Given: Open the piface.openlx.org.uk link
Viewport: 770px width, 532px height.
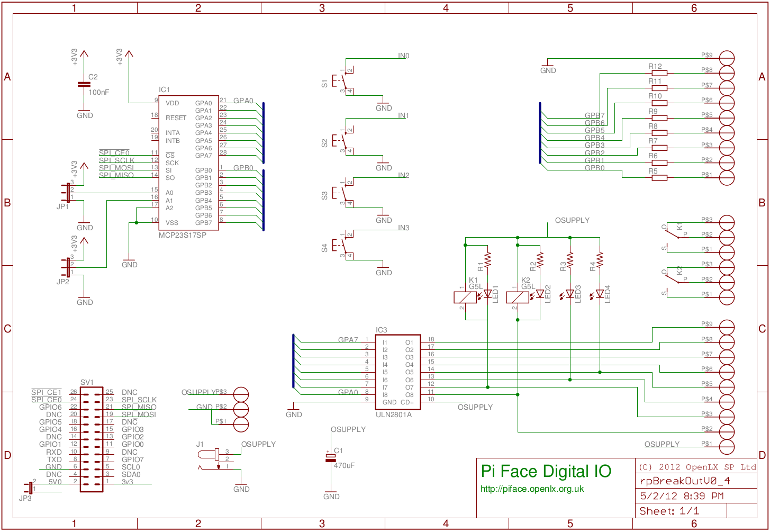Looking at the screenshot, I should 532,489.
